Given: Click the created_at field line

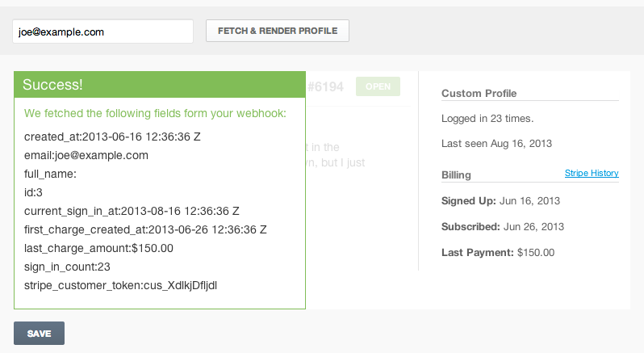Looking at the screenshot, I should coord(112,137).
